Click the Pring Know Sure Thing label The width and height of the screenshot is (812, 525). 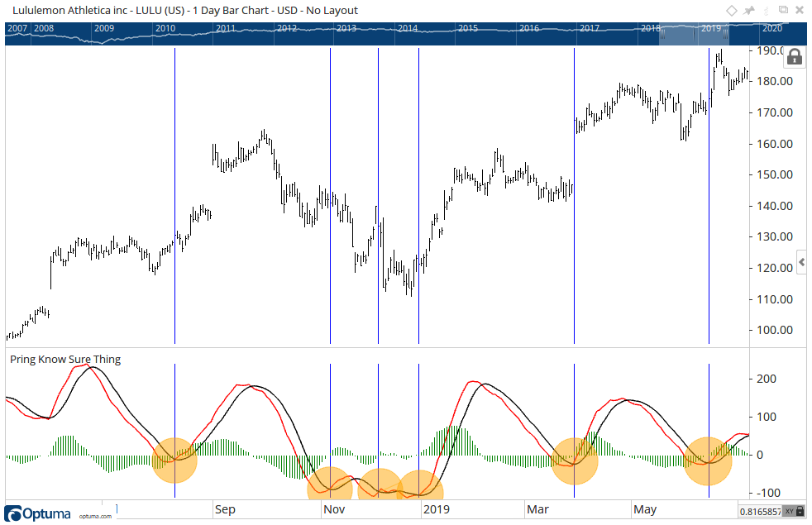65,360
